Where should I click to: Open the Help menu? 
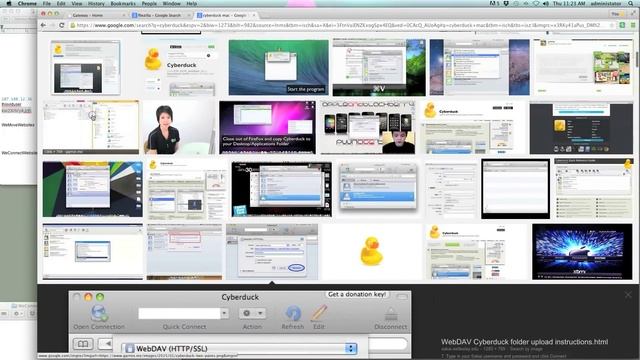[x=191, y=3]
